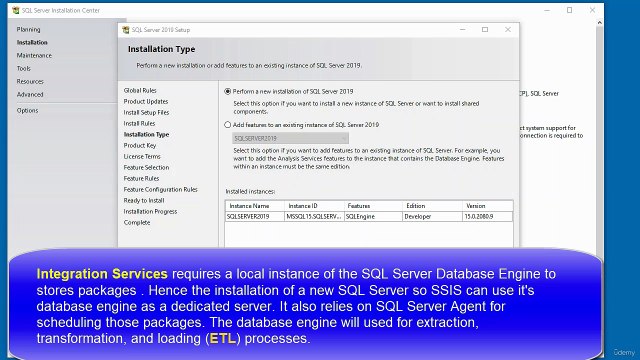Open the SQLSERVER2019 instance dropdown
Viewport: 640px width, 360px height.
tap(290, 138)
